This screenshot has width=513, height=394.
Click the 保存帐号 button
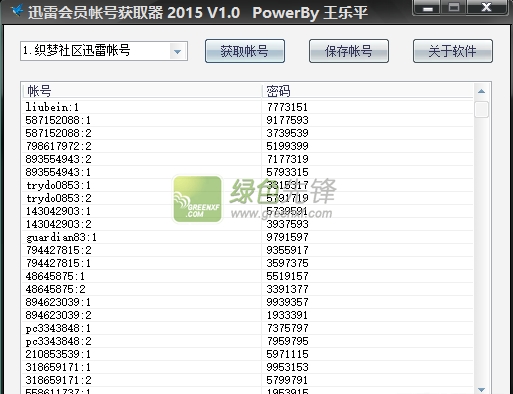tap(349, 51)
